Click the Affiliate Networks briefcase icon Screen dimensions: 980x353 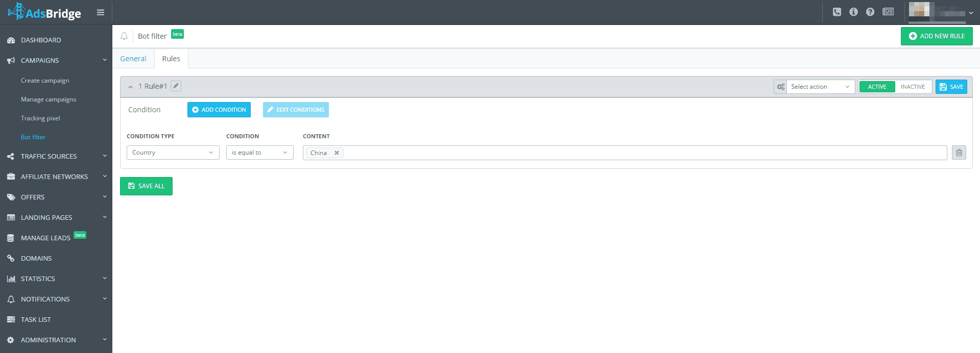point(11,176)
